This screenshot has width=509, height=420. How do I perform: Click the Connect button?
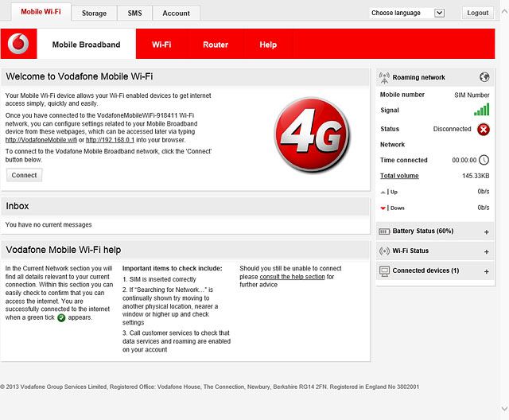[25, 175]
